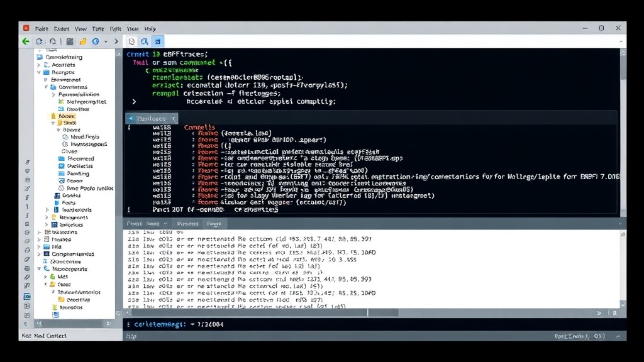Click the dark grid icon in the toolbar
Image resolution: width=644 pixels, height=362 pixels.
(70, 41)
